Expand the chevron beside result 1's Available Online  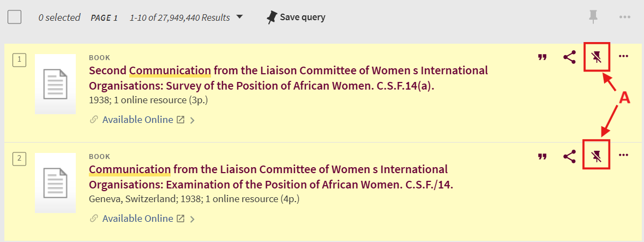pos(192,120)
